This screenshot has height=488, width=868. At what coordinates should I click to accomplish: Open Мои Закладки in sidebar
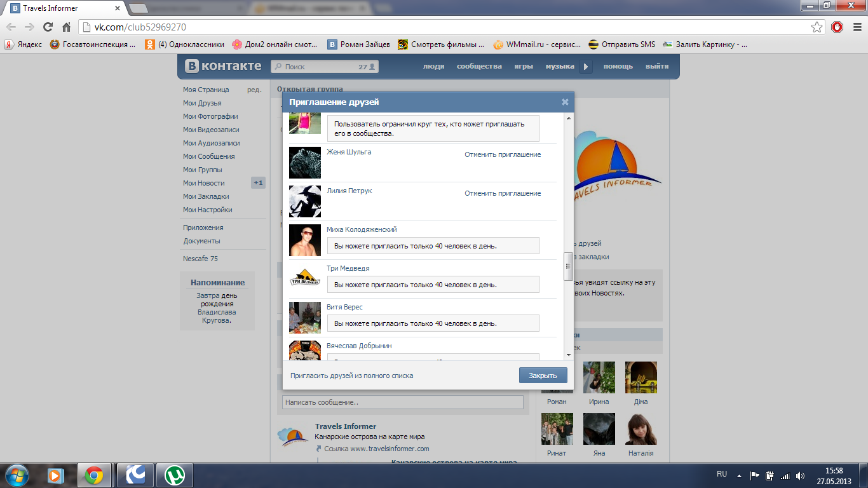coord(206,196)
